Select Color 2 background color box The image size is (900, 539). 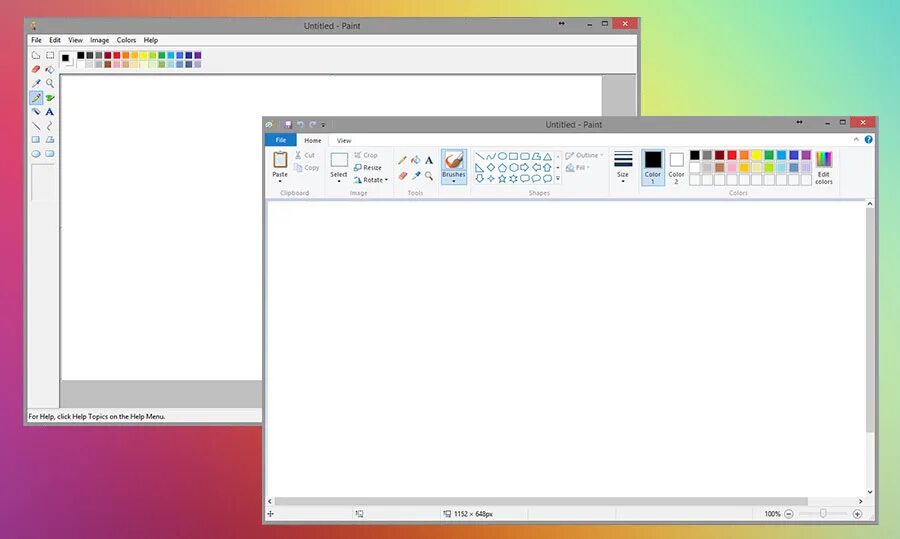[676, 167]
